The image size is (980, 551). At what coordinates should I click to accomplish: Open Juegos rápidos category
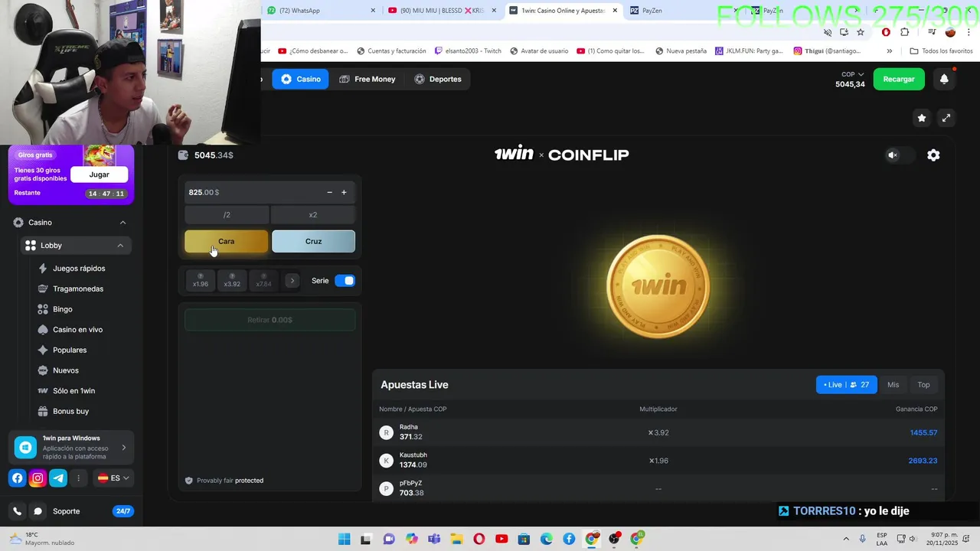coord(79,269)
